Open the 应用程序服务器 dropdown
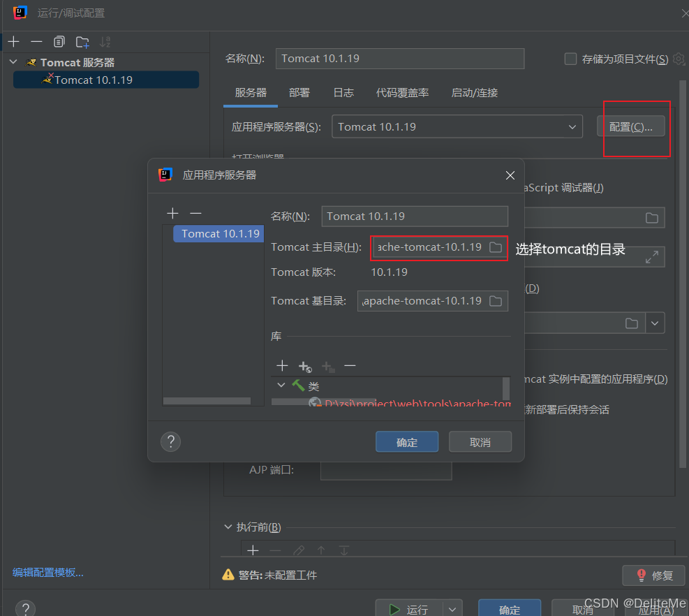 point(457,126)
